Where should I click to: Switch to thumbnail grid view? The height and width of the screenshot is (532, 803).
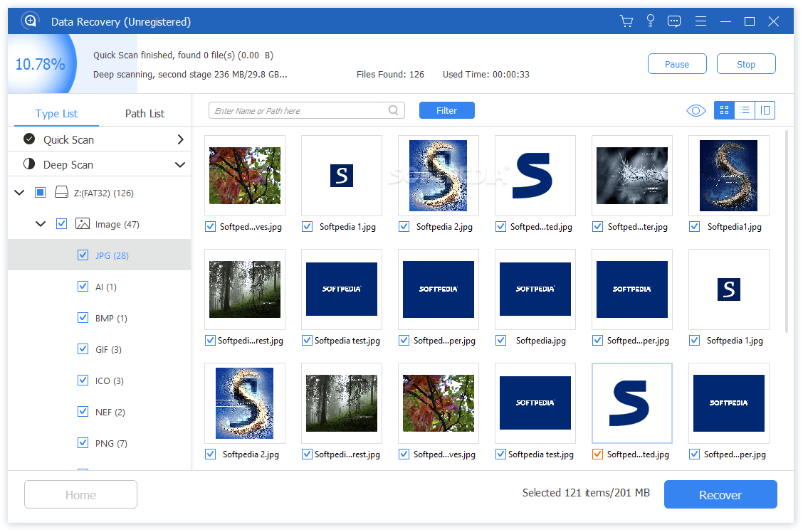point(724,110)
